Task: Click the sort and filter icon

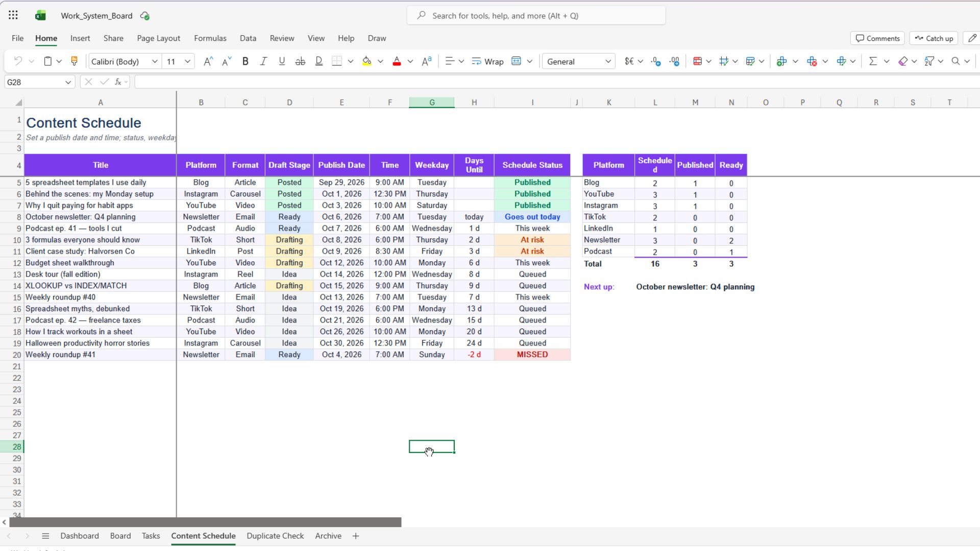Action: coord(929,61)
